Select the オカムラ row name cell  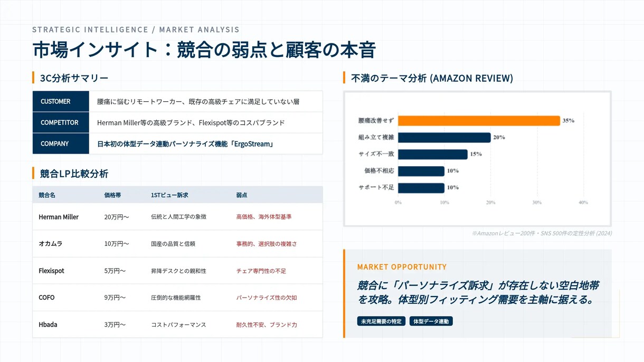pos(50,244)
